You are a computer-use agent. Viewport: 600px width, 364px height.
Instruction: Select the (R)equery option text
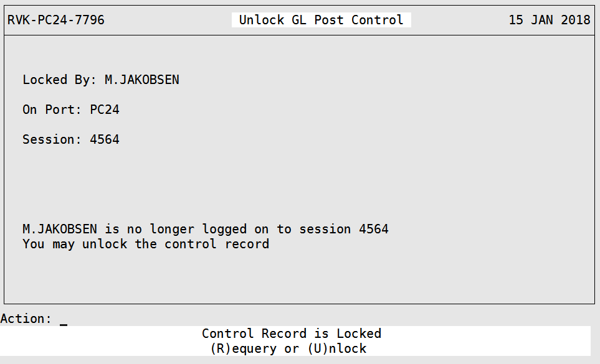(244, 348)
